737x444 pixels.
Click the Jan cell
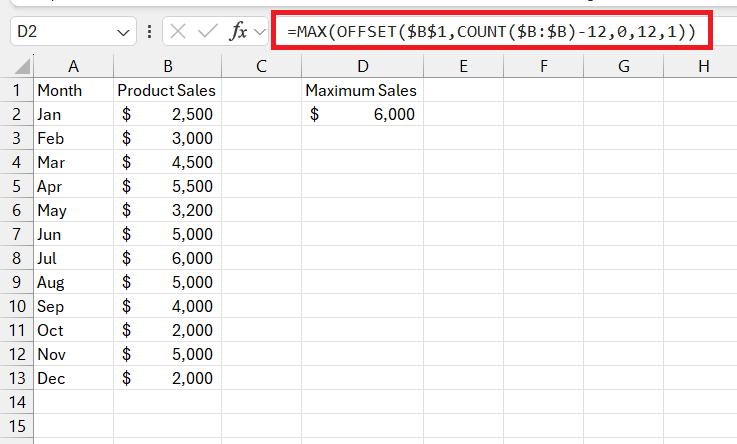(73, 114)
